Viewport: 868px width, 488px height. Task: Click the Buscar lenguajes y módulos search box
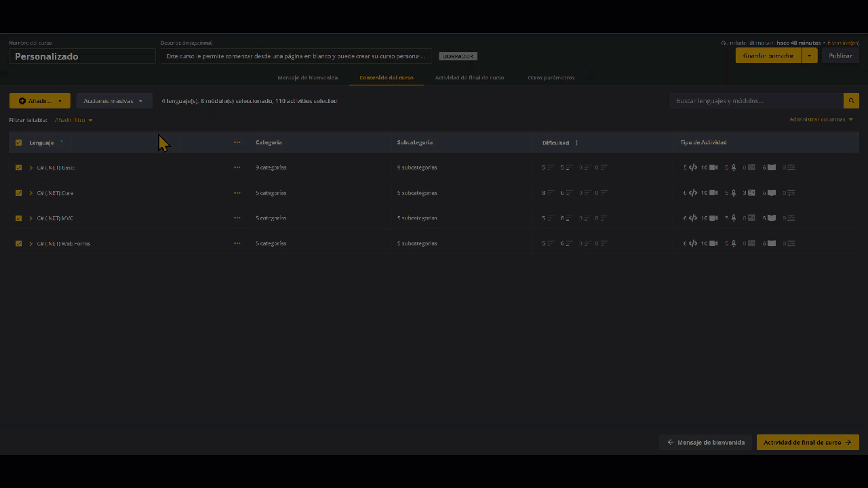tap(756, 101)
